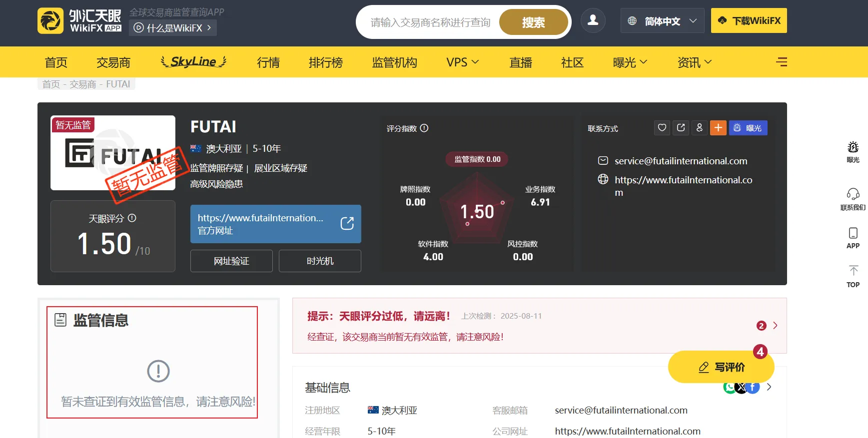Open the 排行榜 navigation item
This screenshot has height=438, width=868.
[326, 62]
